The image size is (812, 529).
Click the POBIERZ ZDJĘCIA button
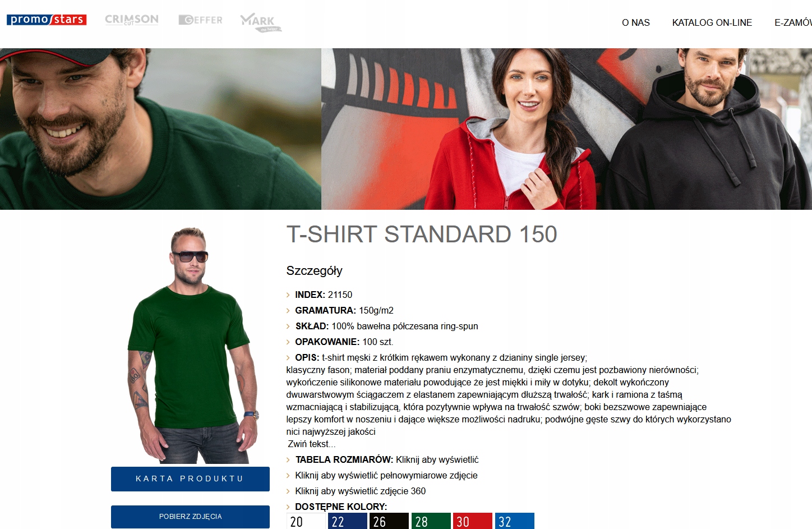[190, 517]
